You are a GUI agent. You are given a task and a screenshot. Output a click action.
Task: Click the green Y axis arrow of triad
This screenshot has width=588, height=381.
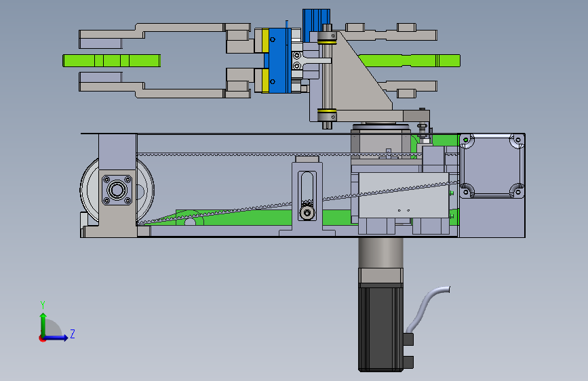(x=43, y=325)
